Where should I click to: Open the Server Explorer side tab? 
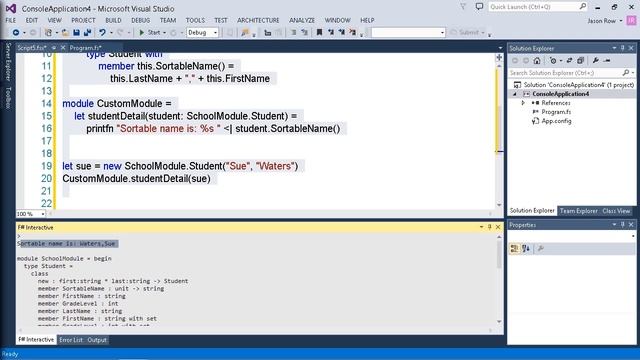(8, 62)
